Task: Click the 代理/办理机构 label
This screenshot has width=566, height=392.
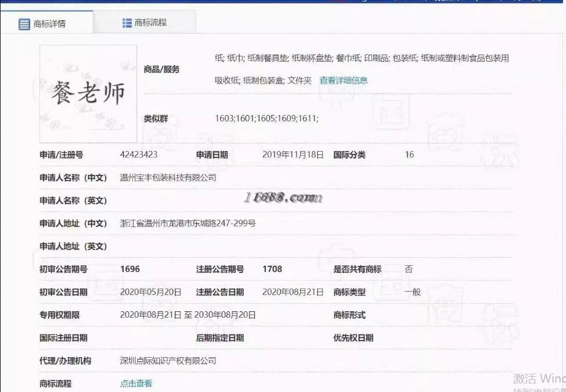Action: (x=65, y=361)
